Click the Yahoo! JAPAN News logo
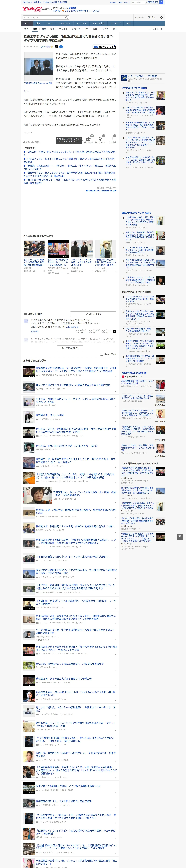Viewport: 186px width, 868px height. coord(37,9)
